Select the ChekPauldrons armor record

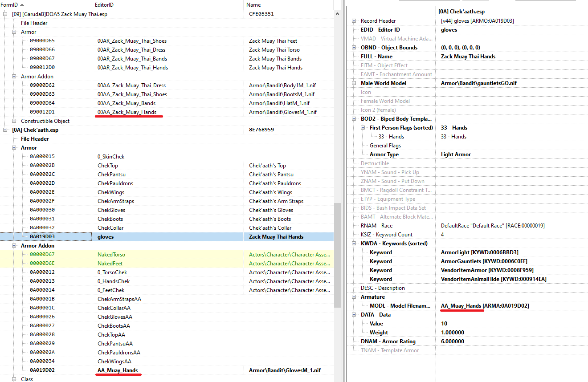point(167,183)
